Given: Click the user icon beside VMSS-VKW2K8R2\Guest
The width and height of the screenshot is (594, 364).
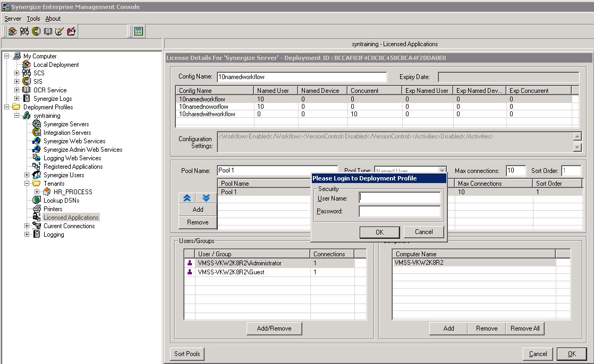Looking at the screenshot, I should [190, 272].
